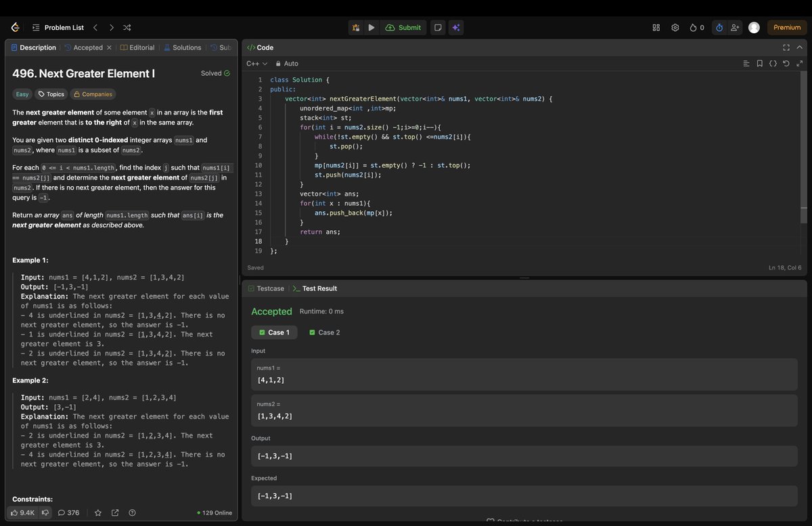This screenshot has height=526, width=812.
Task: Maximize the Code panel fullscreen icon
Action: point(786,47)
